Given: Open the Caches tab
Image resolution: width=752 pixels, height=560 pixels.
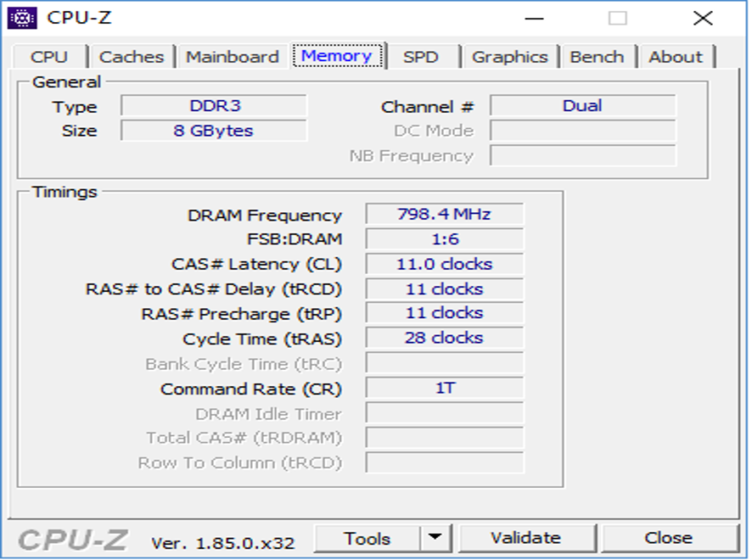Looking at the screenshot, I should coord(132,57).
